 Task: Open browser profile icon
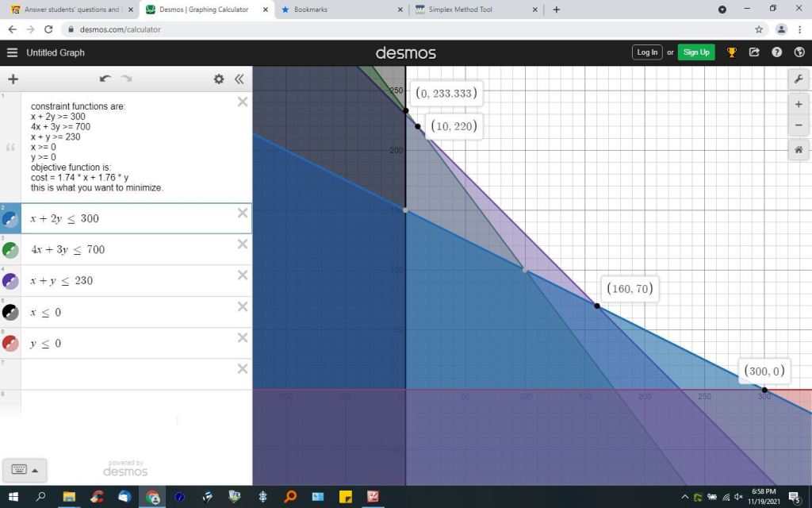coord(781,29)
